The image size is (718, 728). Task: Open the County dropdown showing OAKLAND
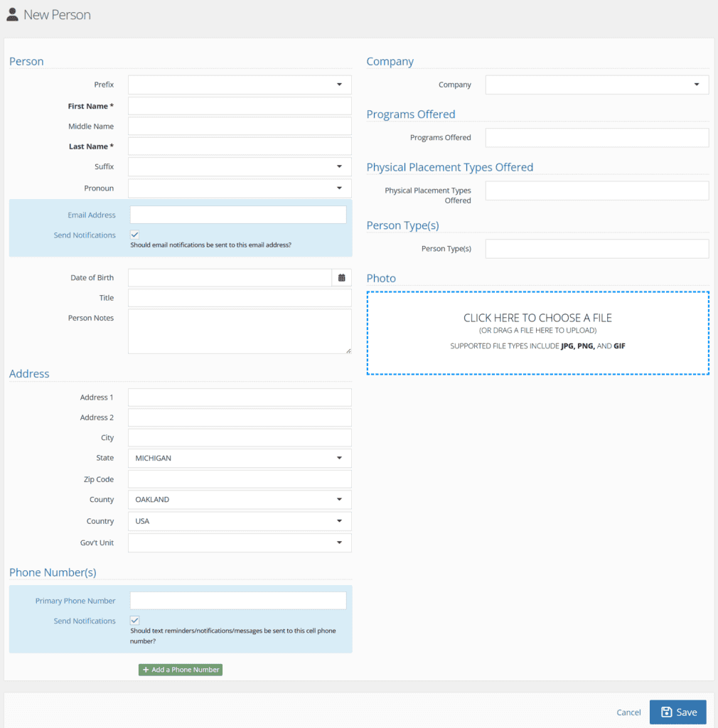click(240, 500)
